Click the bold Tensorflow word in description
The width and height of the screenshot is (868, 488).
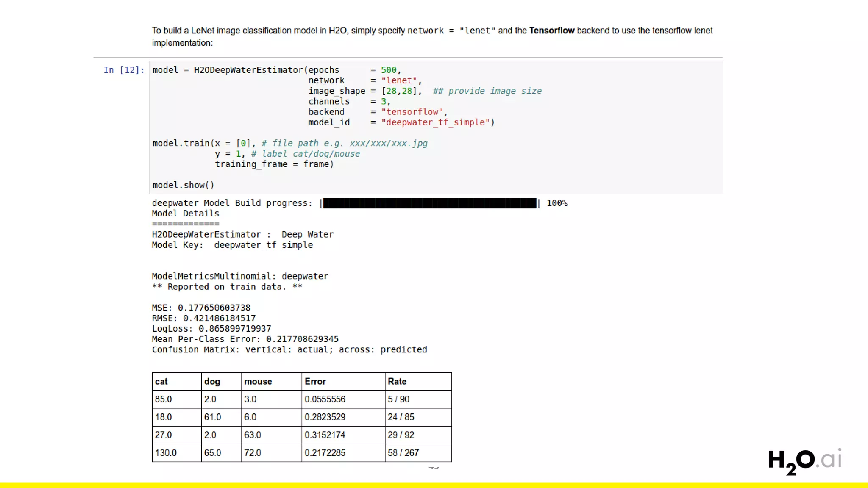(551, 30)
